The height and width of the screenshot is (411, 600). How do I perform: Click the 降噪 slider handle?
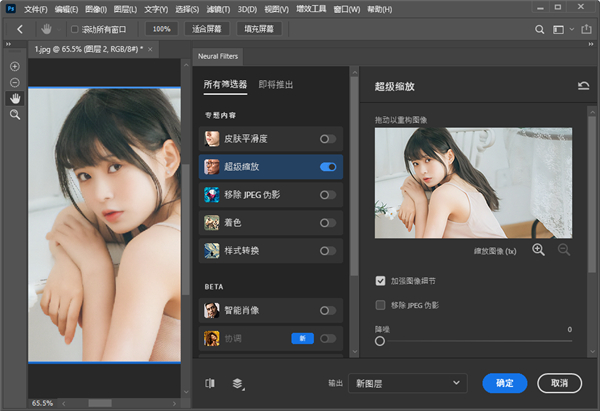(380, 341)
